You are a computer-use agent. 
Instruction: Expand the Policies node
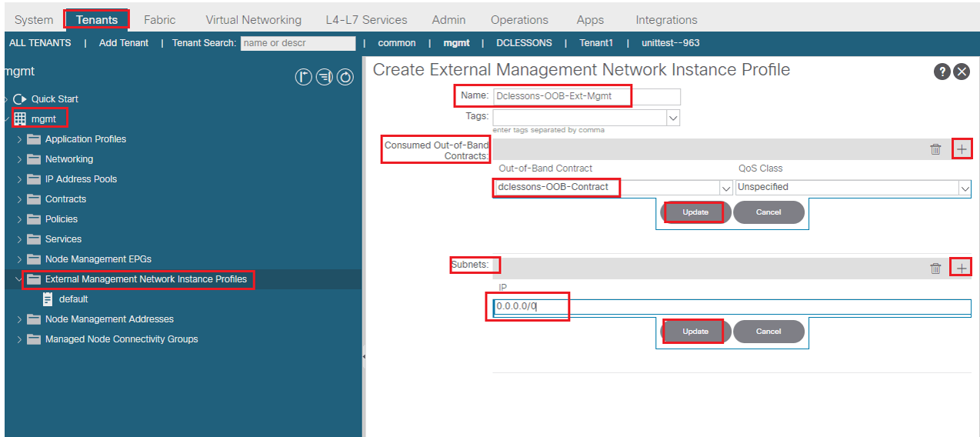(19, 219)
